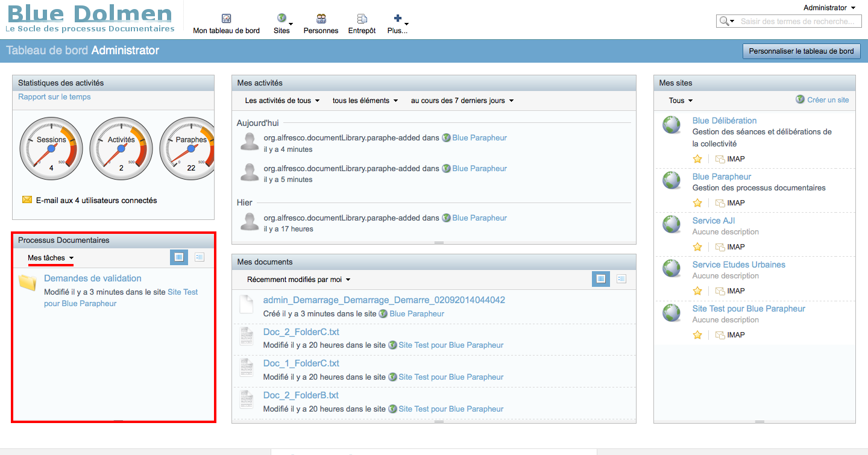The height and width of the screenshot is (455, 868).
Task: Open Doc_1_FolderC.txt document
Action: [301, 363]
